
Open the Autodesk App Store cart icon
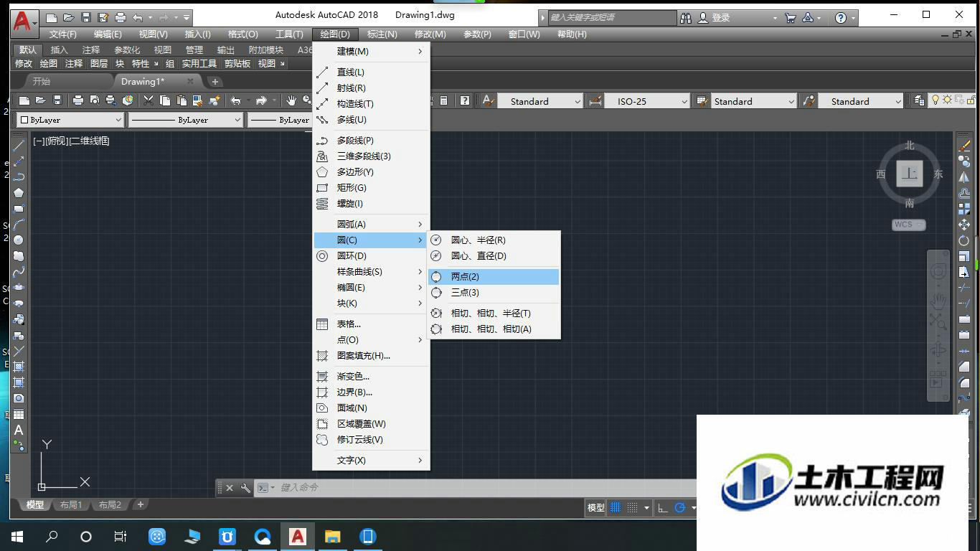pos(790,17)
